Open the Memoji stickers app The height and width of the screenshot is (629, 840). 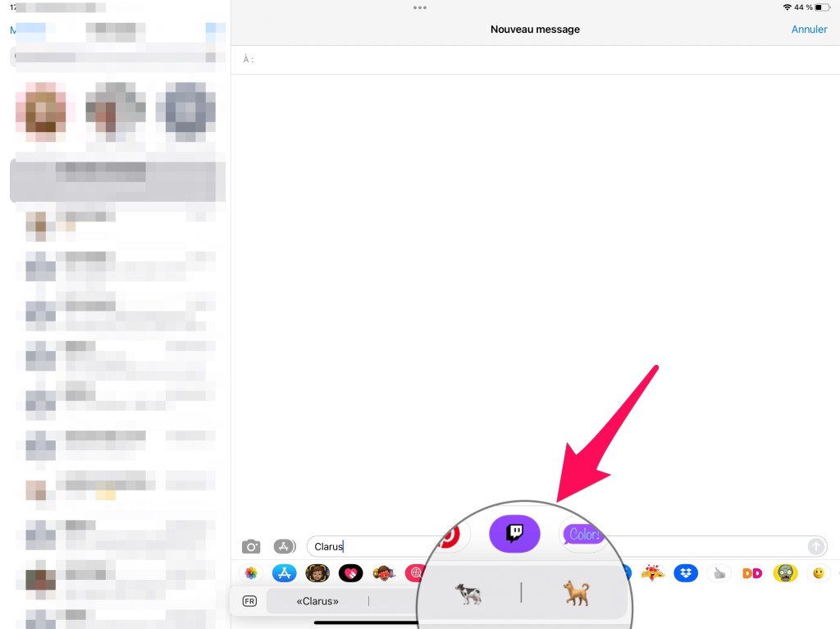[317, 573]
